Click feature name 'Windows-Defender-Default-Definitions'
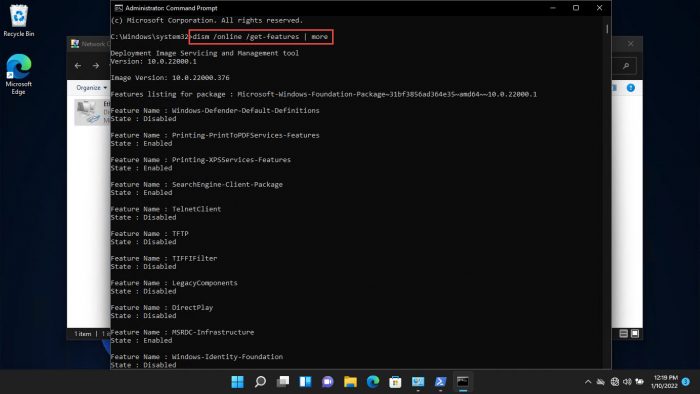Viewport: 700px width, 394px height. point(246,110)
